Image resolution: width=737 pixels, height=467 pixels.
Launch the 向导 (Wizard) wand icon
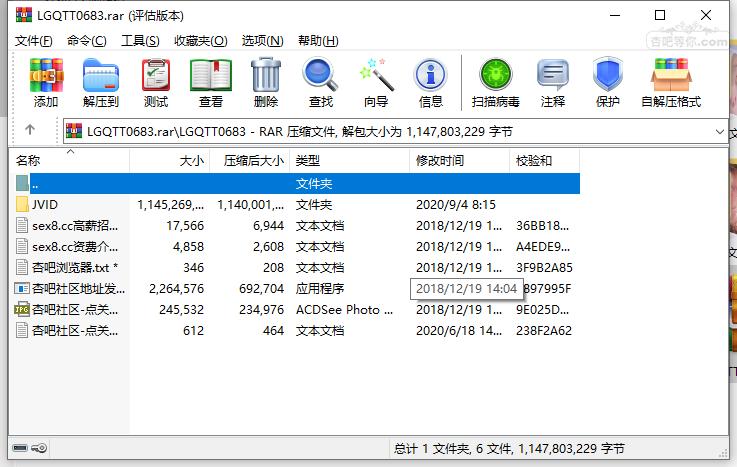coord(376,75)
